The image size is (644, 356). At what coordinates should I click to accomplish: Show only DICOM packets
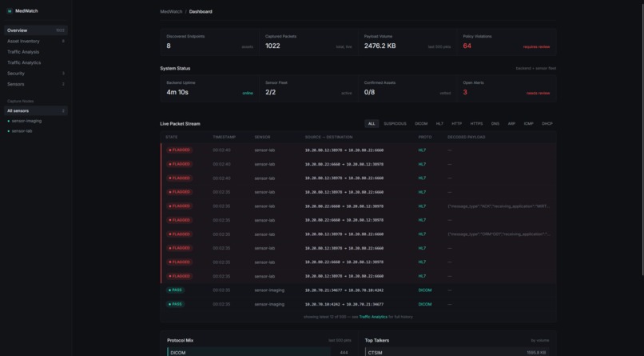pos(421,124)
